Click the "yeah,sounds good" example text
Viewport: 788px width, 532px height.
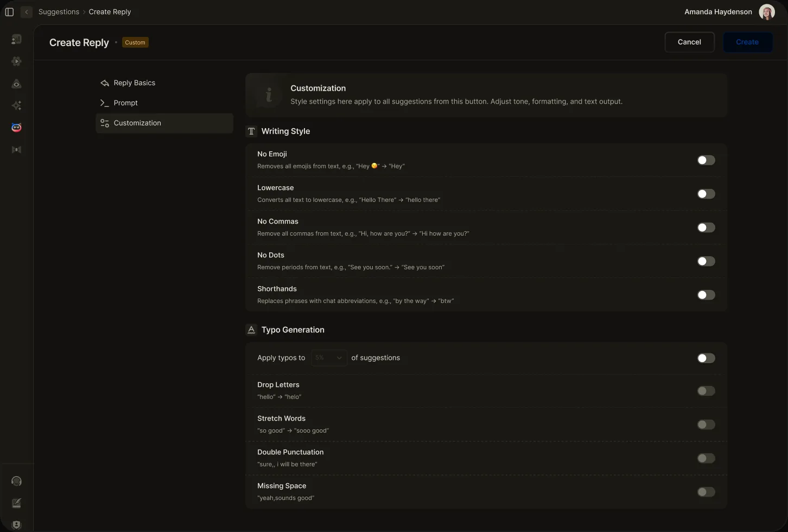(285, 498)
